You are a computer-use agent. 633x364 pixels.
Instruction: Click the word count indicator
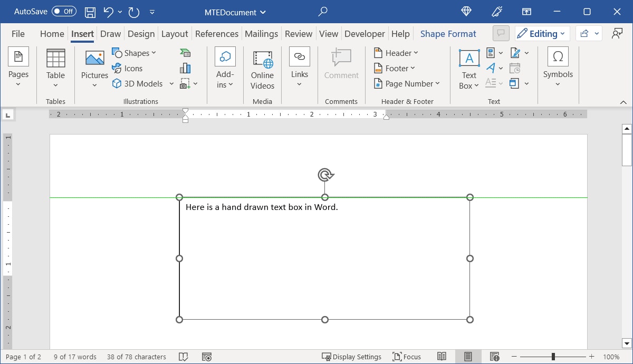[x=74, y=357]
